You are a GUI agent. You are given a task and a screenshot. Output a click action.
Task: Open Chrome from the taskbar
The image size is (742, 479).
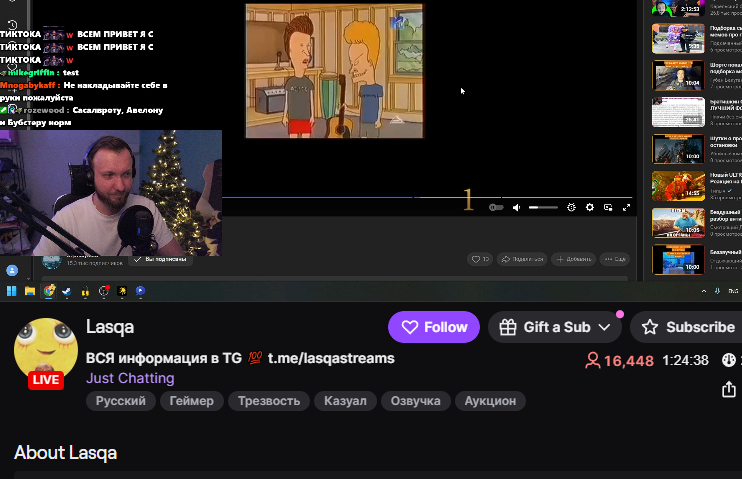[49, 291]
